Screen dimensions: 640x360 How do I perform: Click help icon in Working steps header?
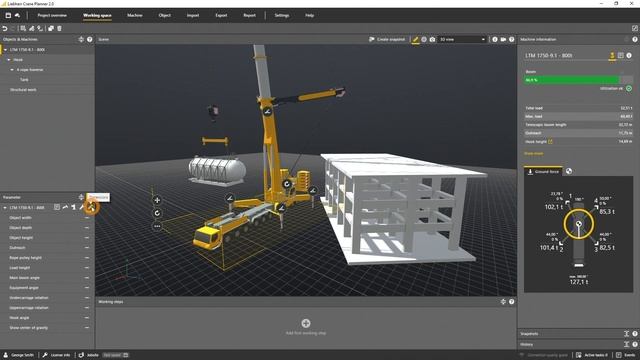tap(511, 302)
